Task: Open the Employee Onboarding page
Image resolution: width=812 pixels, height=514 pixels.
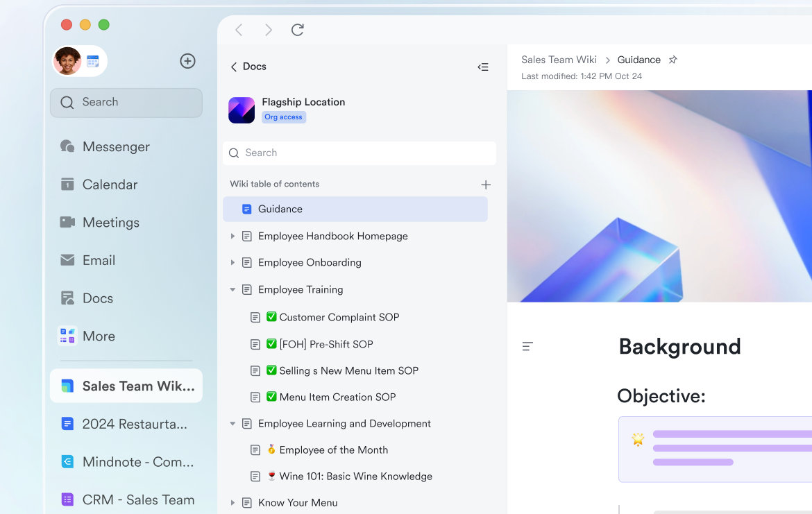Action: (x=310, y=262)
